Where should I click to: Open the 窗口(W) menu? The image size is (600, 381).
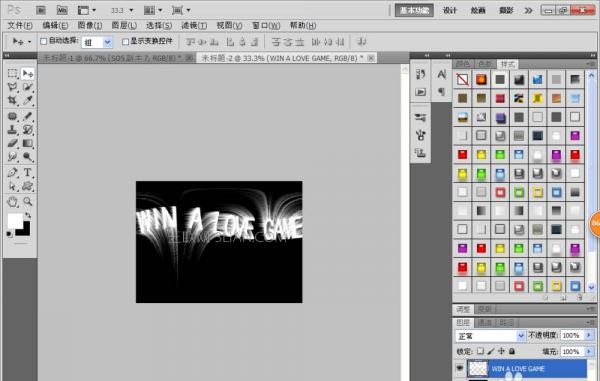click(x=266, y=25)
